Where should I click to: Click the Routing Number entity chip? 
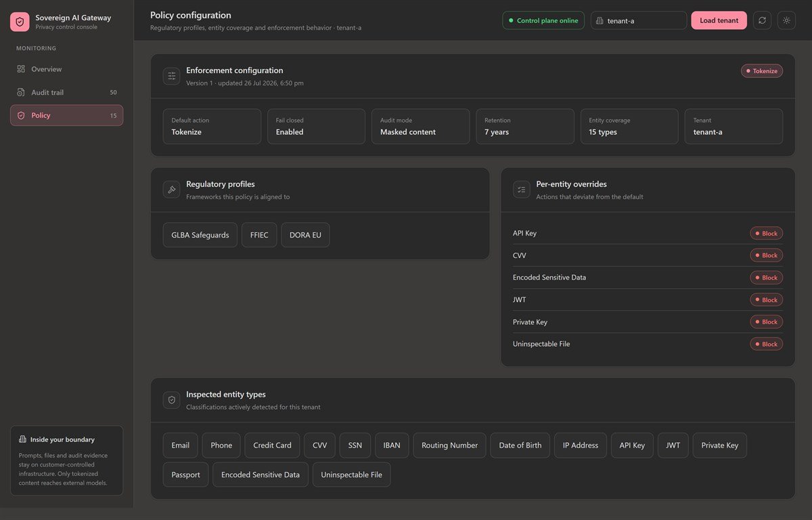click(449, 446)
